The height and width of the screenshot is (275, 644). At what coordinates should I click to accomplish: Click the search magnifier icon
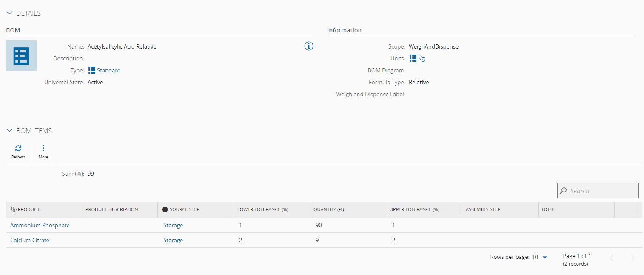tap(564, 191)
